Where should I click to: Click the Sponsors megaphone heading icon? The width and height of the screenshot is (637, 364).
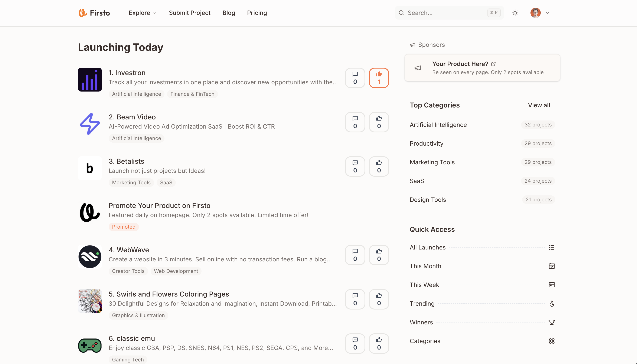[x=413, y=45]
